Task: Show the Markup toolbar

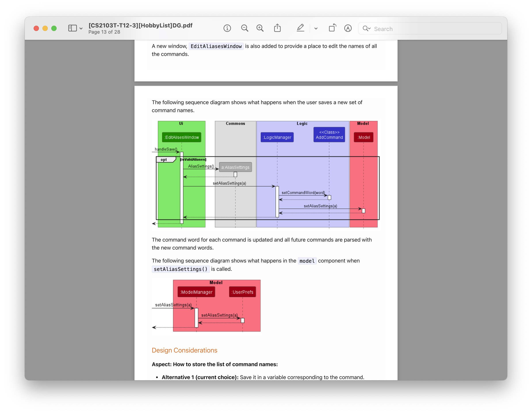Action: tap(348, 28)
